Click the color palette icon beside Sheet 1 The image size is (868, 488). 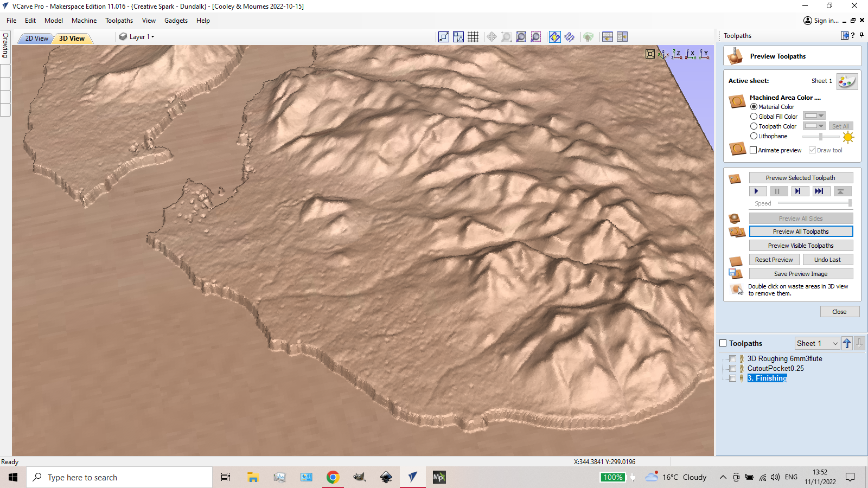click(847, 81)
